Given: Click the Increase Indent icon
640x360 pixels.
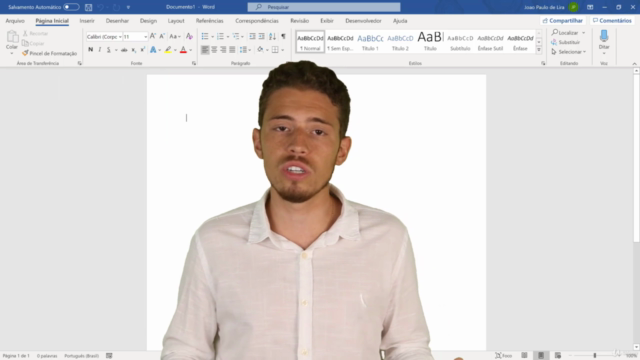Looking at the screenshot, I should pyautogui.click(x=262, y=37).
